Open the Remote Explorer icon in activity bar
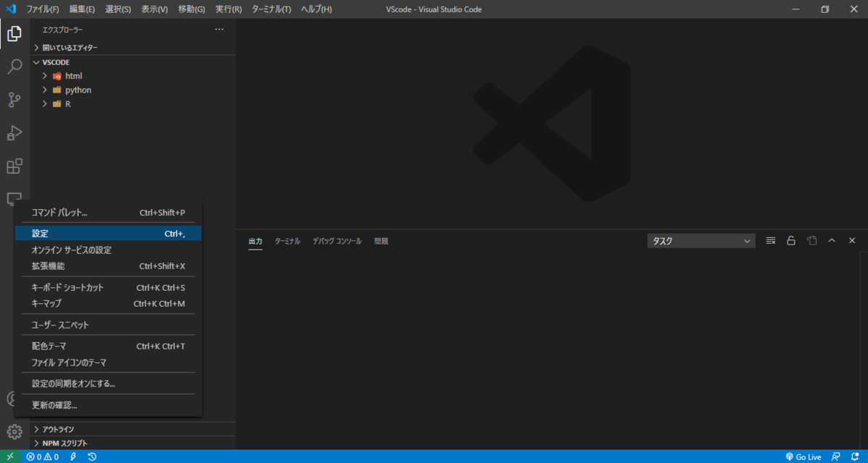Viewport: 868px width, 463px height. [14, 198]
